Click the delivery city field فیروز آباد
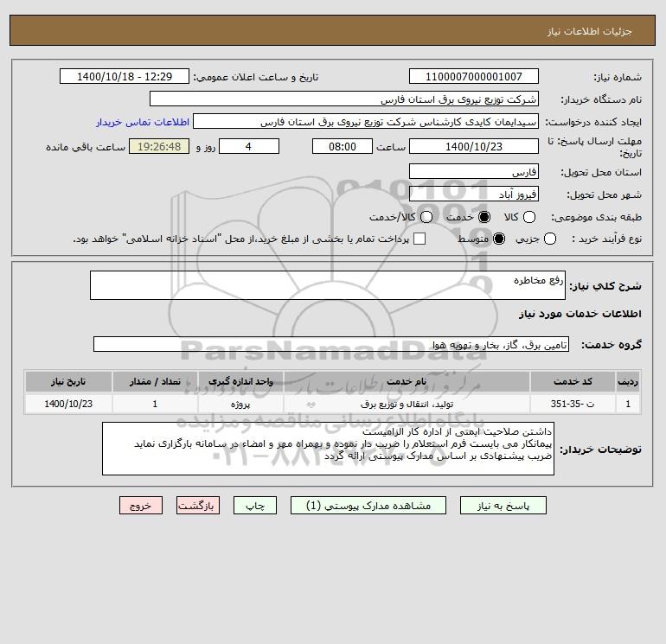 [474, 194]
